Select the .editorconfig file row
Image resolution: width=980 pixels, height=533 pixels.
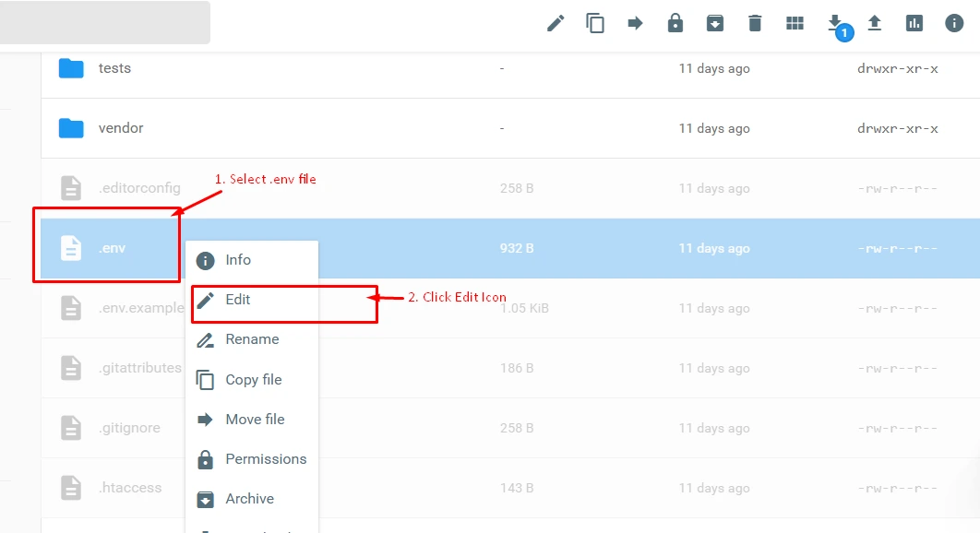tap(138, 188)
